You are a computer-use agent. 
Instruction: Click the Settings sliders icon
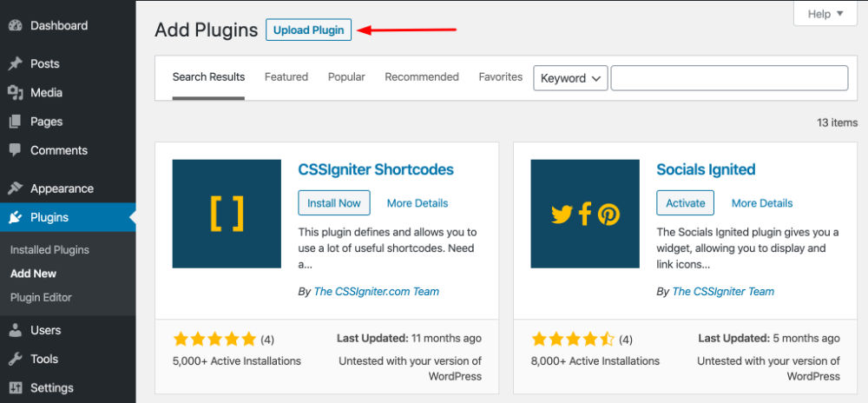(16, 387)
